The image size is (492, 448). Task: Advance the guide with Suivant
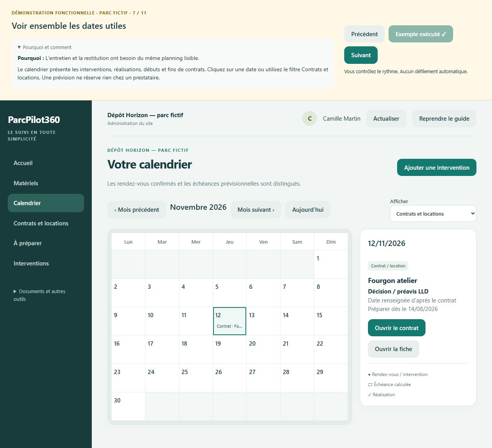(x=361, y=55)
